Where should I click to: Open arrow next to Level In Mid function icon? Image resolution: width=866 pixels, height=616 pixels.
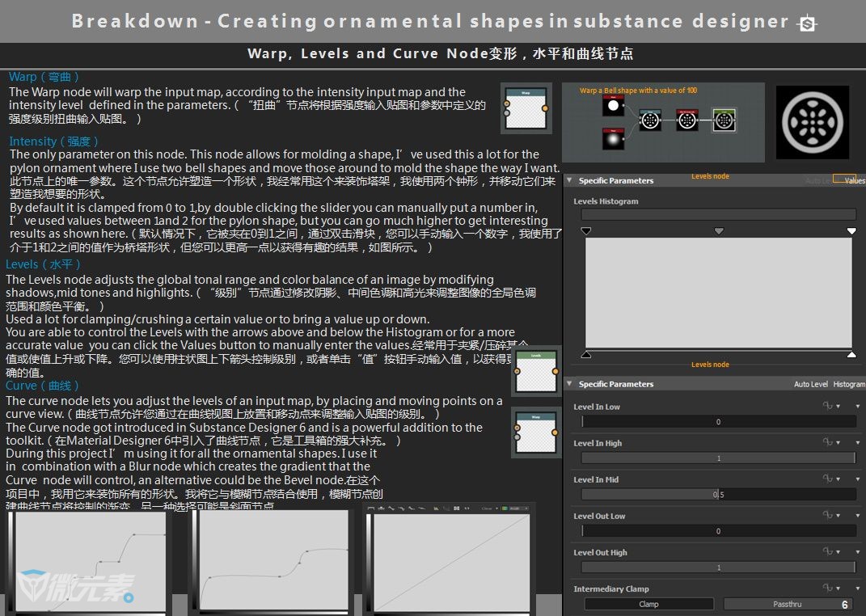(838, 479)
